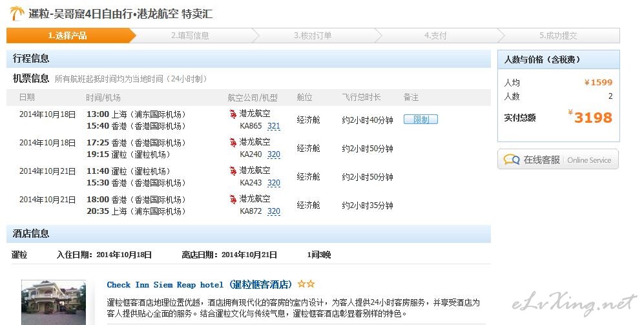The height and width of the screenshot is (325, 644).
Task: Click 11:40 暹粒 departure text
Action: 128,171
